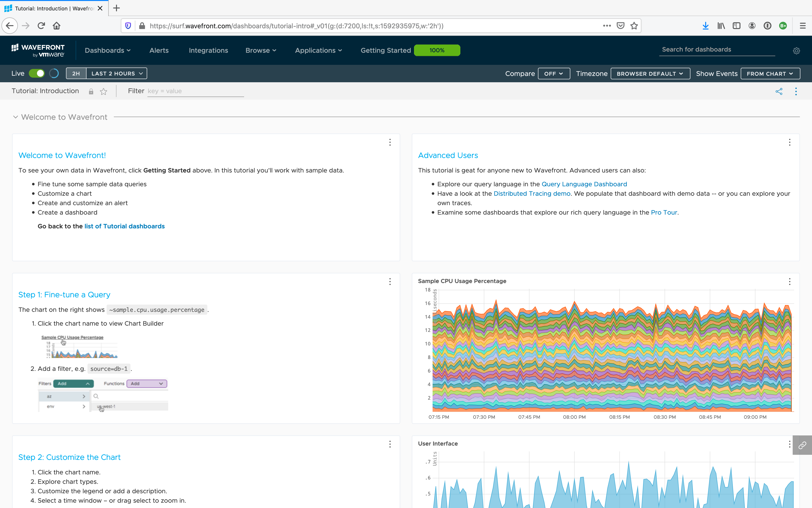Click Wavefront by VMware logo
This screenshot has height=508, width=812.
[x=38, y=50]
